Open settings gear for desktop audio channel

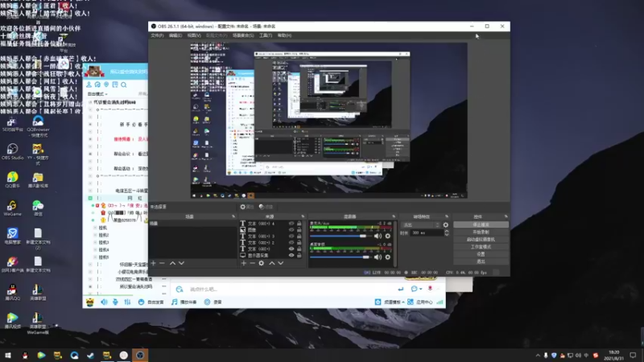point(388,257)
